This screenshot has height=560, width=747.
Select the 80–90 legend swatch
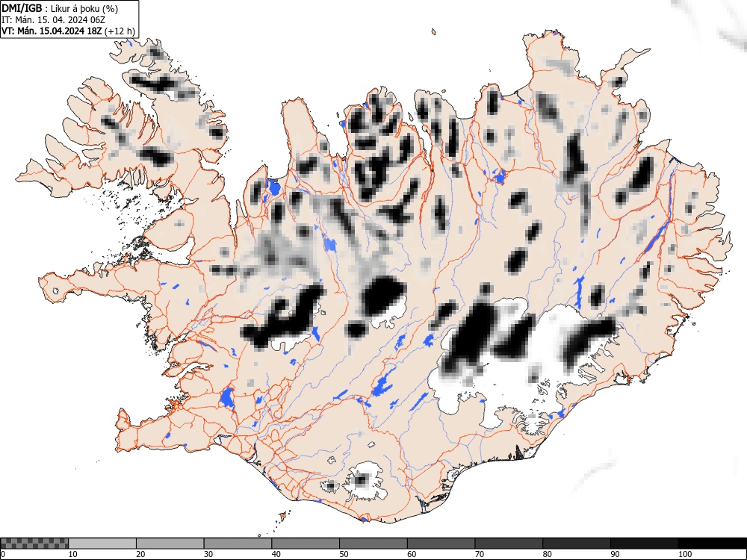click(577, 544)
